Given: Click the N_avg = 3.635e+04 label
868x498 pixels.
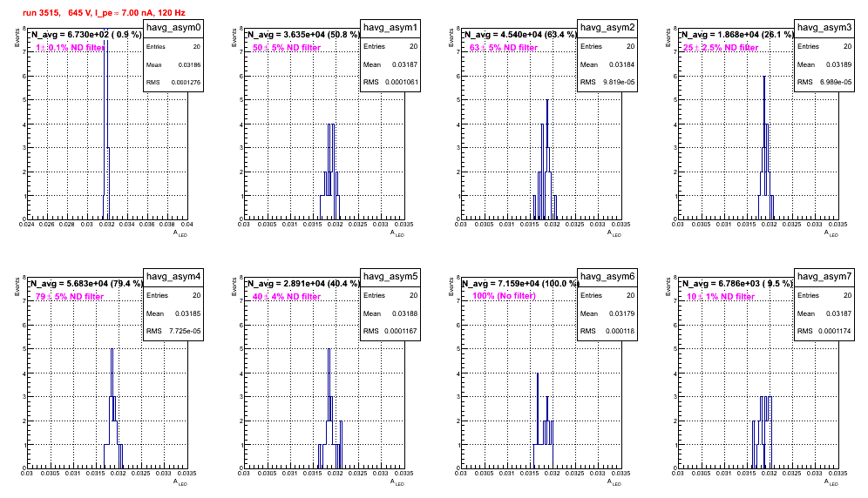Looking at the screenshot, I should tap(302, 35).
